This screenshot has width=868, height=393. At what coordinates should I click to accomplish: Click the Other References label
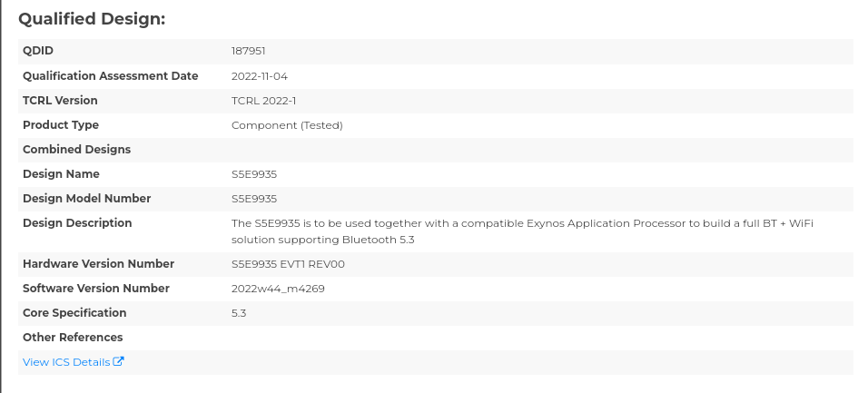(x=73, y=337)
